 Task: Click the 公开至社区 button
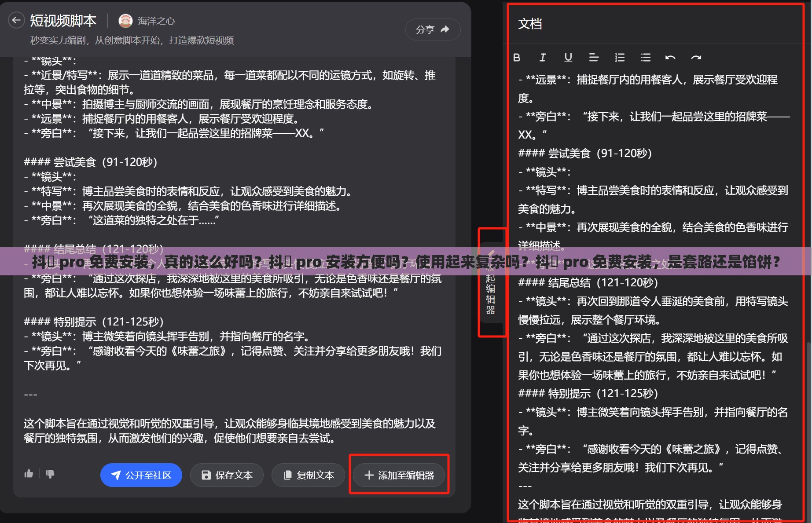click(141, 475)
